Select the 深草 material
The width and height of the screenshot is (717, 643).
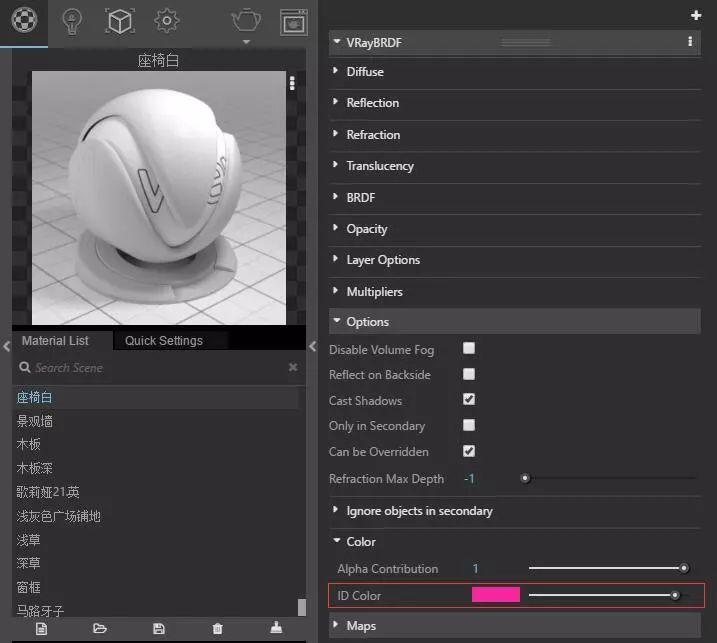(28, 563)
